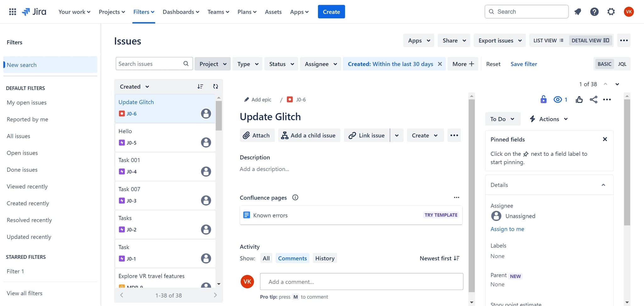Show the History activity tab
This screenshot has width=644, height=306.
tap(325, 258)
